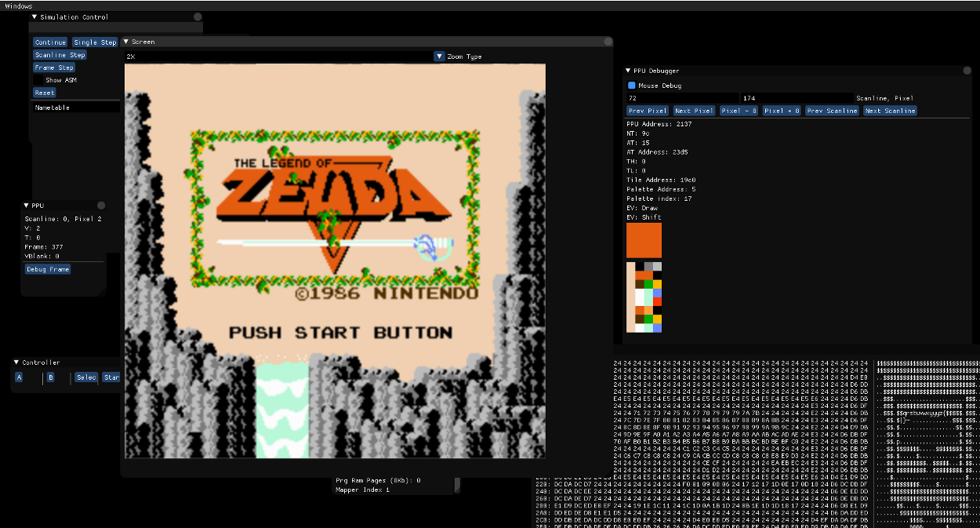The width and height of the screenshot is (980, 528).
Task: Select the Nametable entry in Simulation Control
Action: coord(53,107)
